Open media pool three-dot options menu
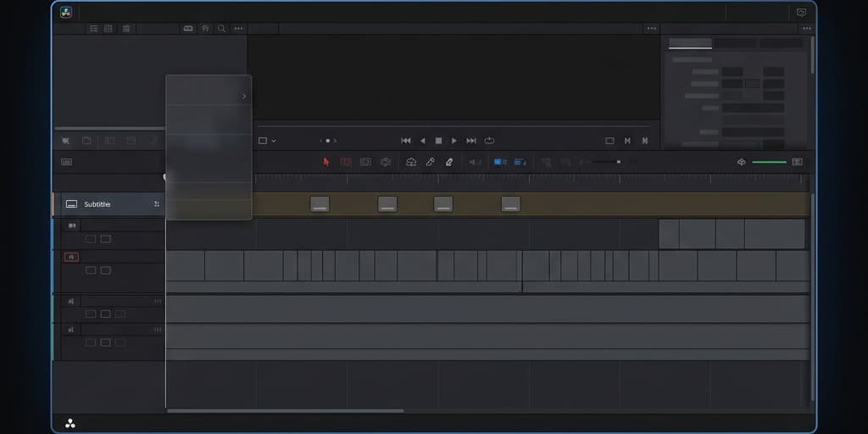The width and height of the screenshot is (868, 434). point(238,28)
